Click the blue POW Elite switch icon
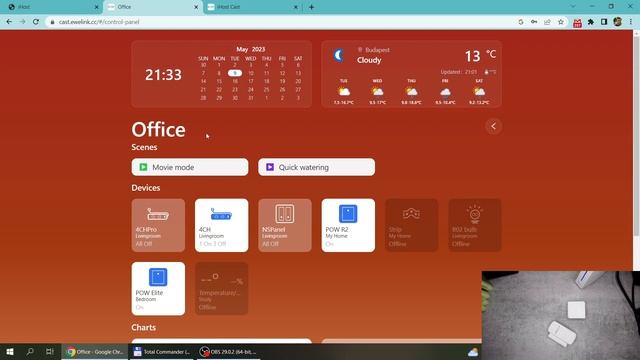 click(158, 277)
